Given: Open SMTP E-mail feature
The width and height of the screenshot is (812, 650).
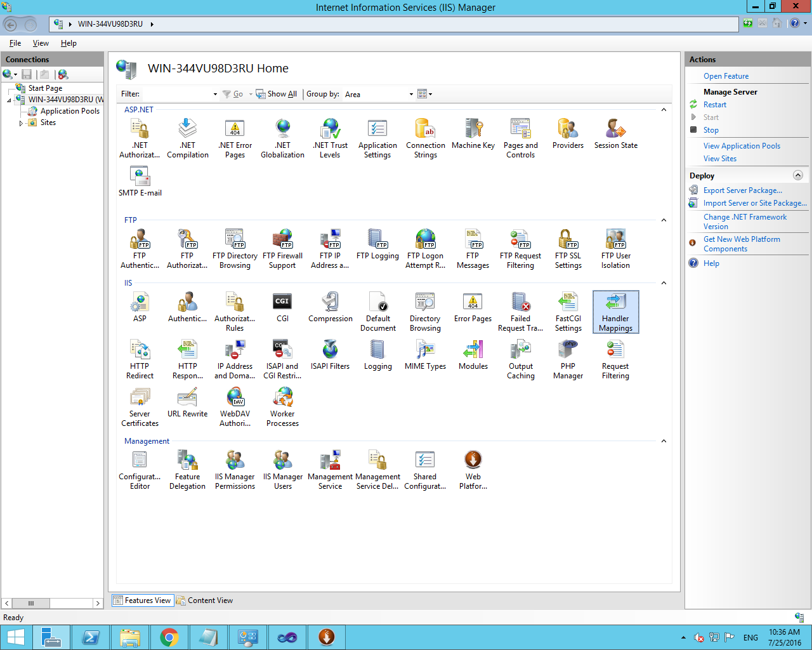Looking at the screenshot, I should [140, 181].
